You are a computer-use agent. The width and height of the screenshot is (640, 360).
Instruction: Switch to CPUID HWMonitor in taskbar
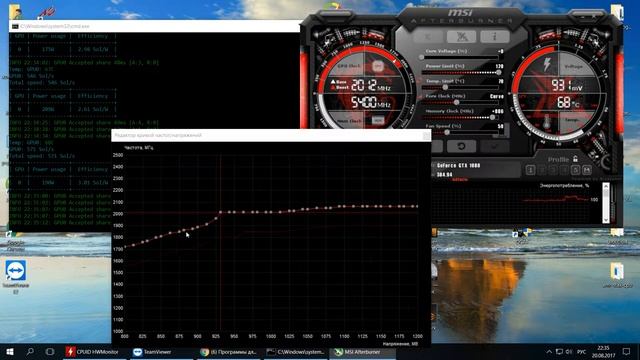coord(96,352)
